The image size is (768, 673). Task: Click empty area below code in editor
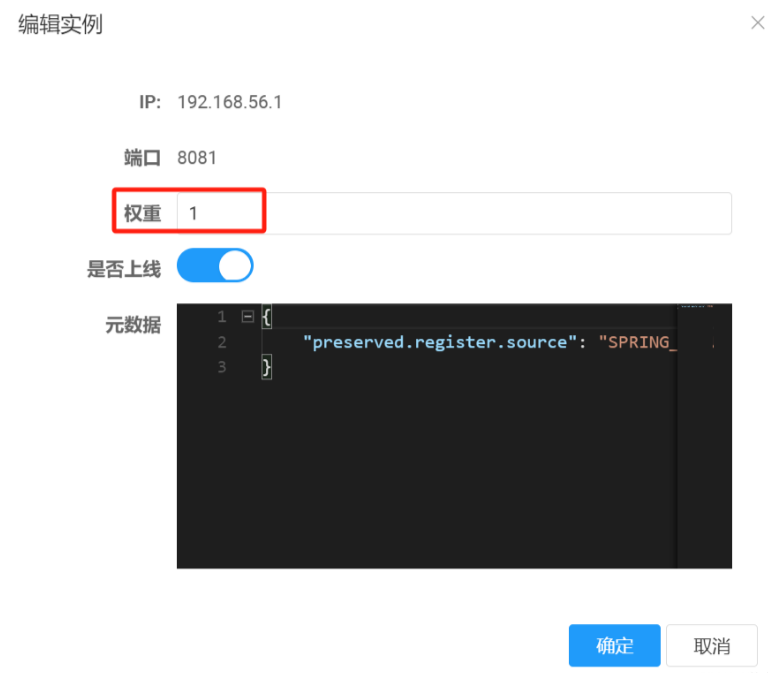click(x=430, y=470)
